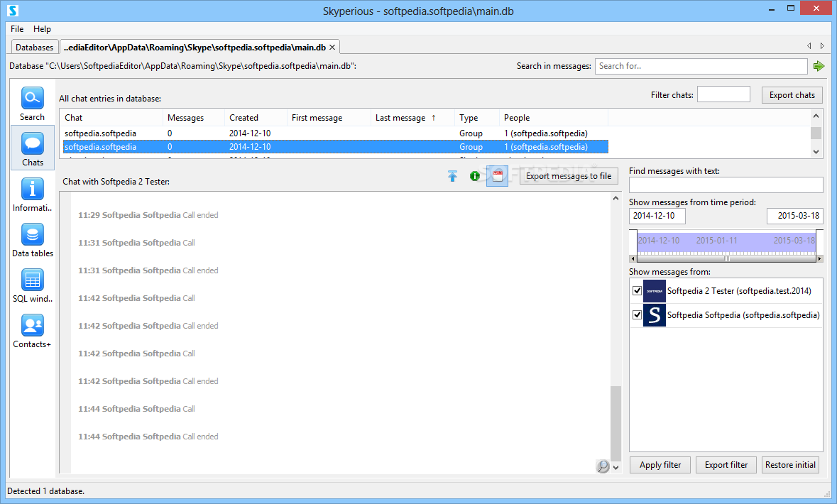Click the green info chat statistics icon

pyautogui.click(x=474, y=176)
